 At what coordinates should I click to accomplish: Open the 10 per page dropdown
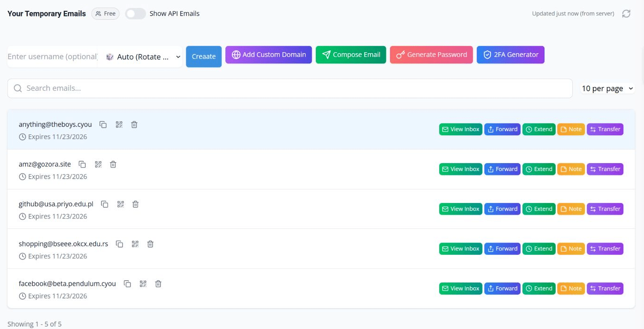[x=607, y=88]
